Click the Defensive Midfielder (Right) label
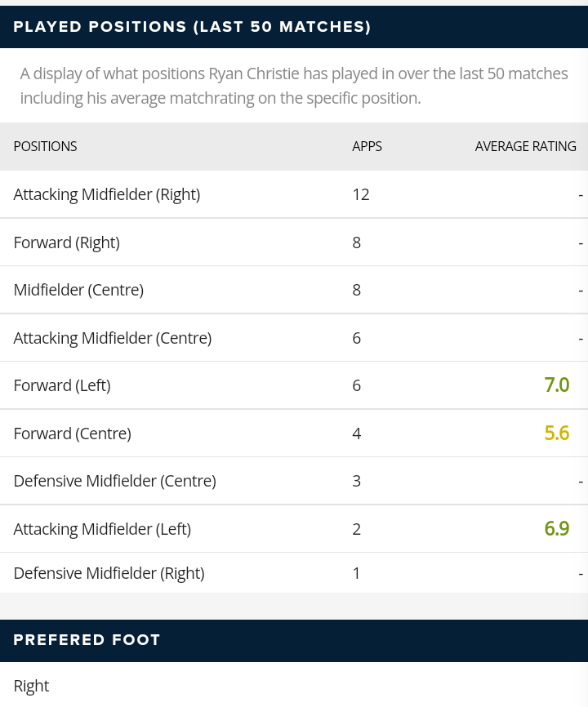 pyautogui.click(x=109, y=573)
